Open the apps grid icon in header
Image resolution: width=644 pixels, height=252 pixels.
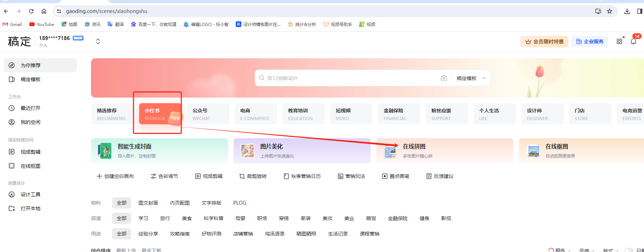click(619, 41)
